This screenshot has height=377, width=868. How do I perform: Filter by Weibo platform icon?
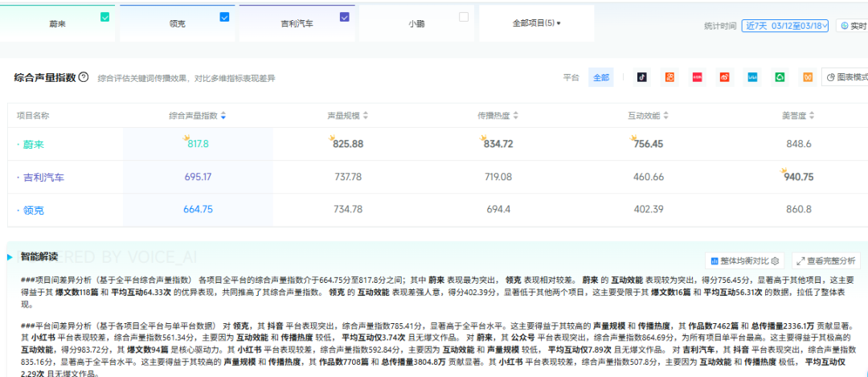724,77
